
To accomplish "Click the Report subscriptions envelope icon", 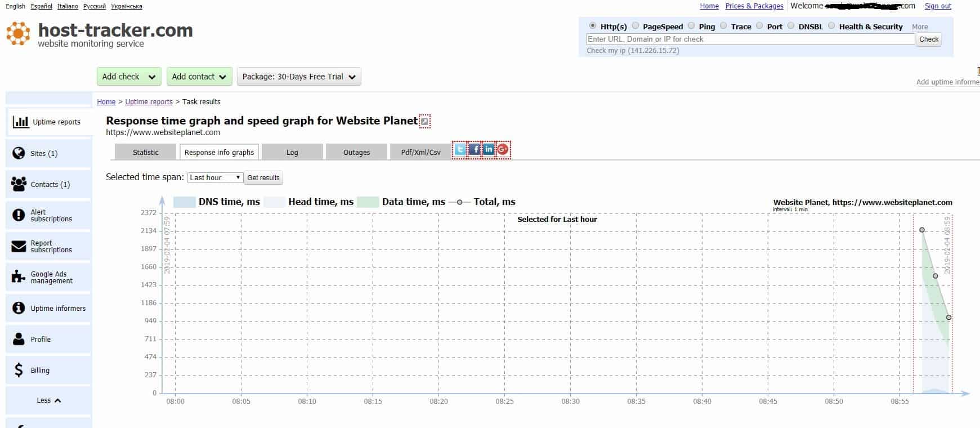I will [x=19, y=246].
